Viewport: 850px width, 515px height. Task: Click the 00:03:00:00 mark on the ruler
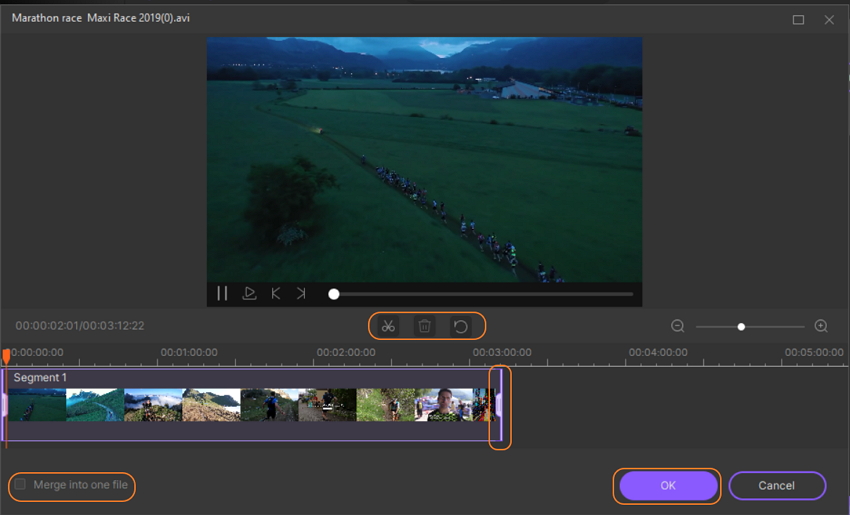click(x=502, y=353)
